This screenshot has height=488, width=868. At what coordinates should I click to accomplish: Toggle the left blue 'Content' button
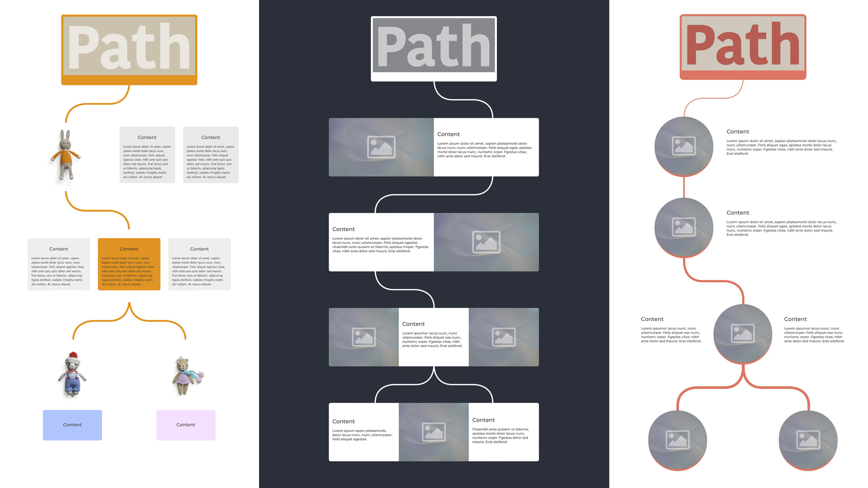click(x=73, y=424)
